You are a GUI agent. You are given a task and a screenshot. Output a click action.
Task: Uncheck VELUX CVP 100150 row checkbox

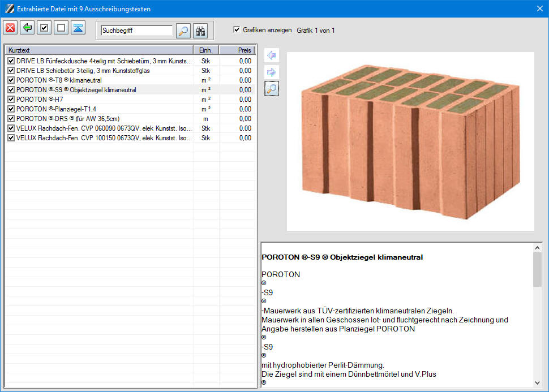pyautogui.click(x=11, y=138)
